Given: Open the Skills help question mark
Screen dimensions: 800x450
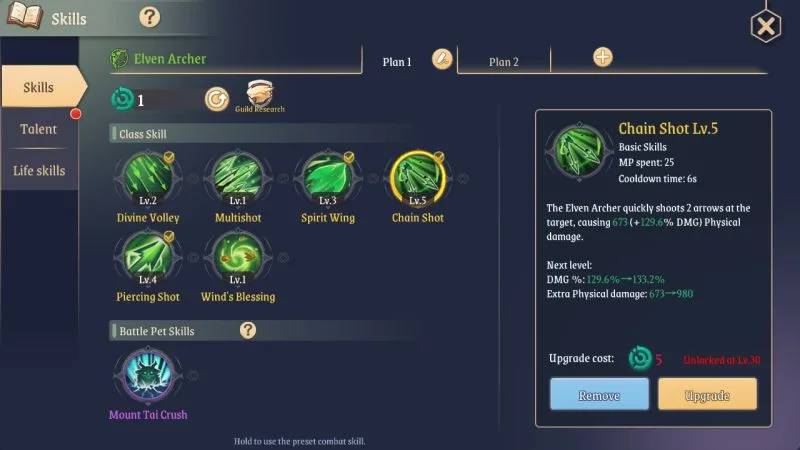Looking at the screenshot, I should 149,18.
